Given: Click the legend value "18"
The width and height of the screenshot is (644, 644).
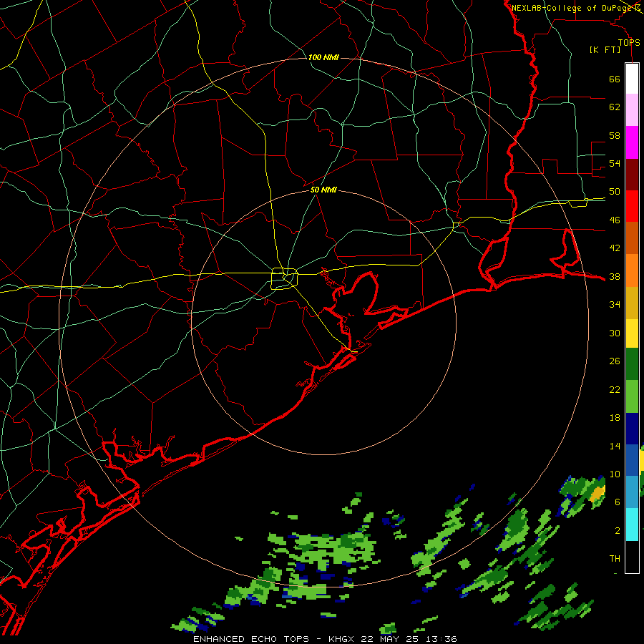Looking at the screenshot, I should click(615, 418).
